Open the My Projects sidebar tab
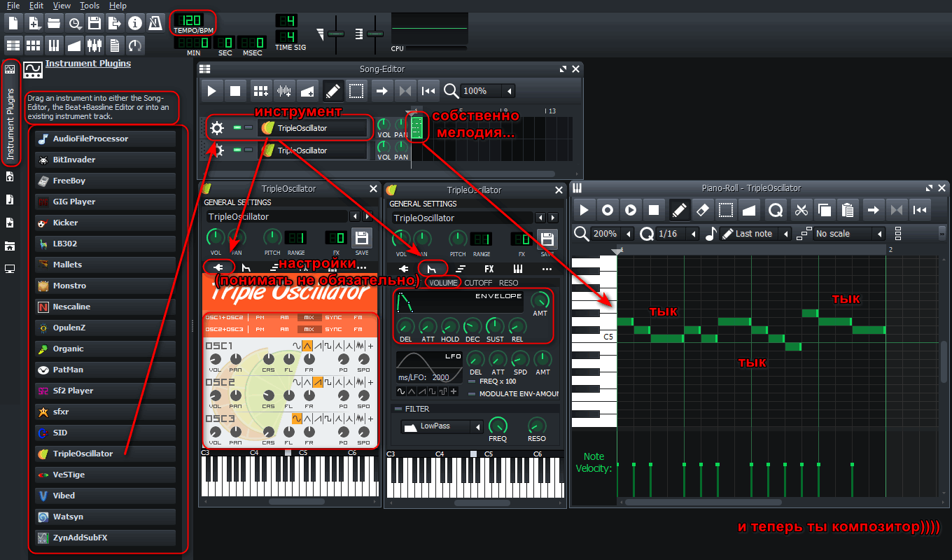The width and height of the screenshot is (952, 560). point(10,176)
